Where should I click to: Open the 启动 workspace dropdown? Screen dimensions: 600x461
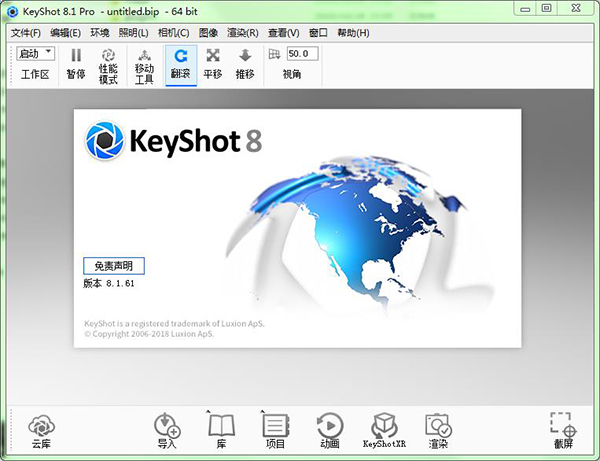36,54
